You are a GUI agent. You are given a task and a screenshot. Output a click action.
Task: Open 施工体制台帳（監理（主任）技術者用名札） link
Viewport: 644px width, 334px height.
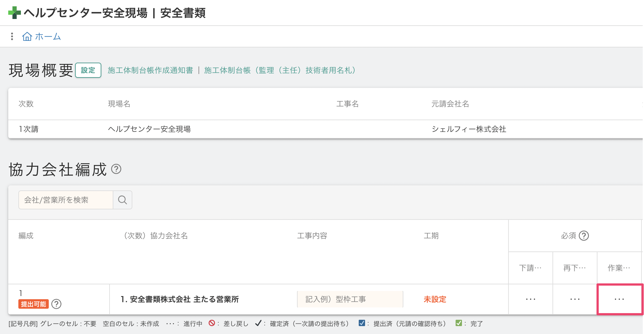point(280,70)
